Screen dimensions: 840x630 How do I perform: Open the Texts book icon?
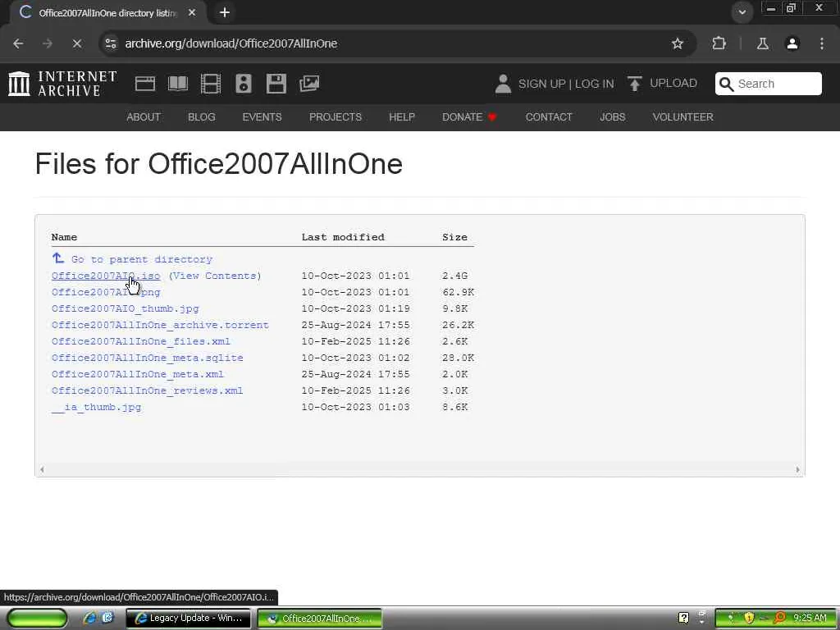point(178,84)
